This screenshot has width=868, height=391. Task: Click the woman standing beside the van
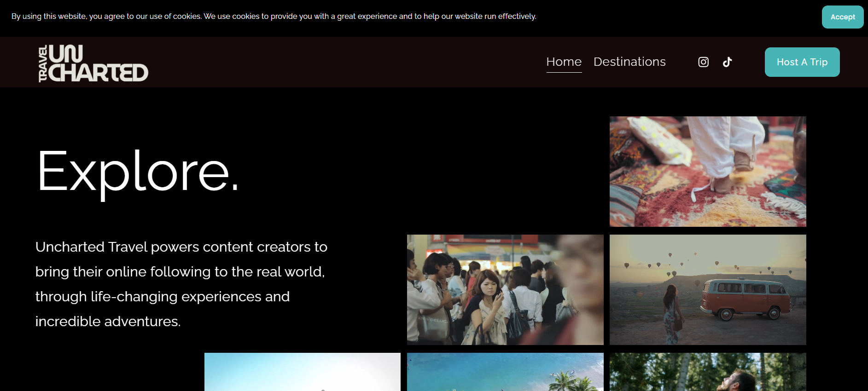coord(670,313)
